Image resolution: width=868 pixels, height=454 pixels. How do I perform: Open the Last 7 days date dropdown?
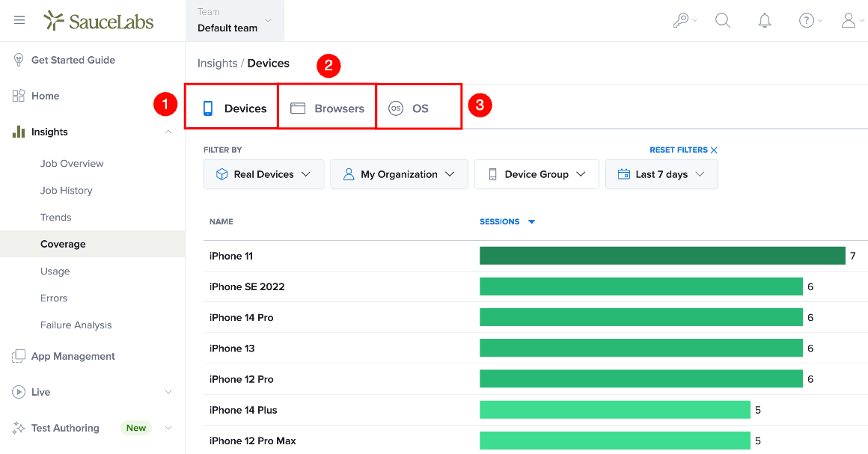point(661,174)
